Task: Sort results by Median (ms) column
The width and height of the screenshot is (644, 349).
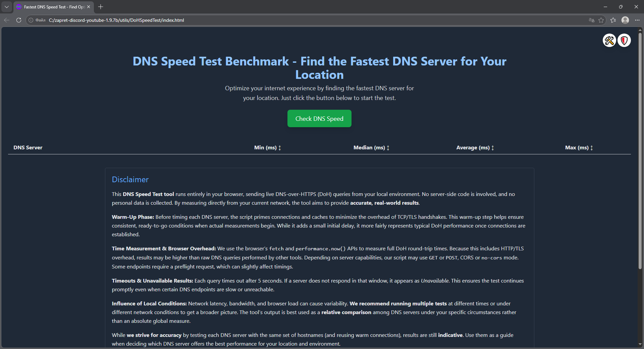Action: tap(371, 148)
